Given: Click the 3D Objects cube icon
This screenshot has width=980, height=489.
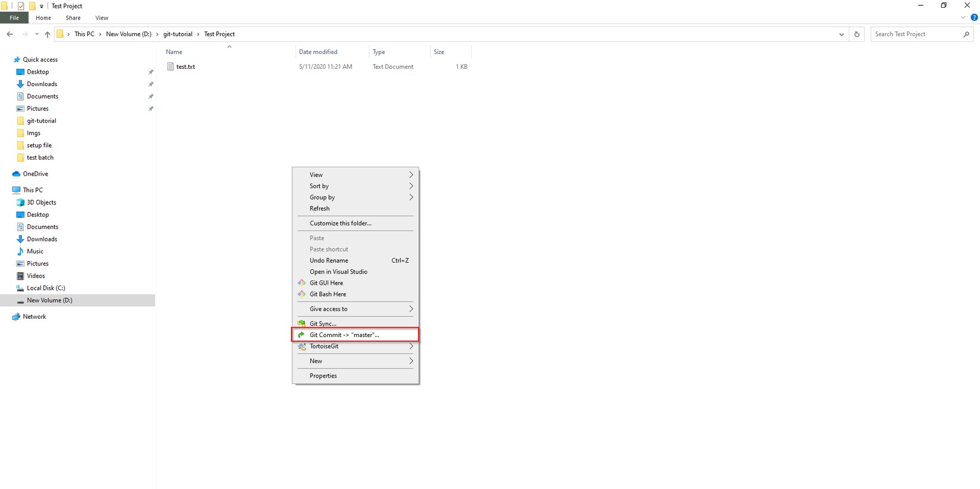Looking at the screenshot, I should [21, 202].
